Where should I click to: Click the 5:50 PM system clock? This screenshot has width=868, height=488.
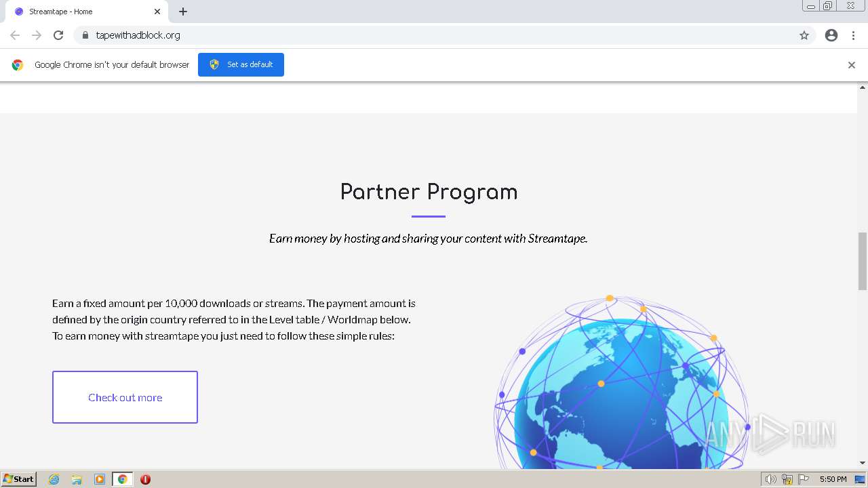833,479
